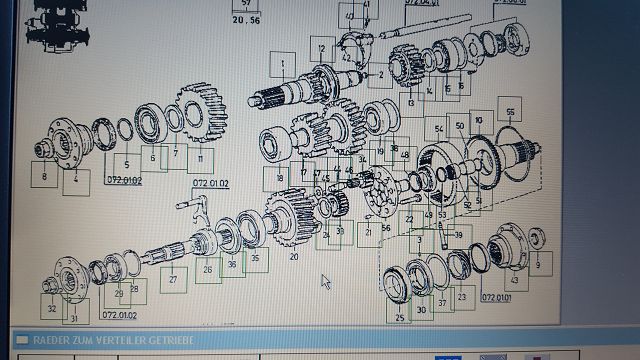The width and height of the screenshot is (640, 360).
Task: Click the part 18 label box
Action: (x=277, y=179)
